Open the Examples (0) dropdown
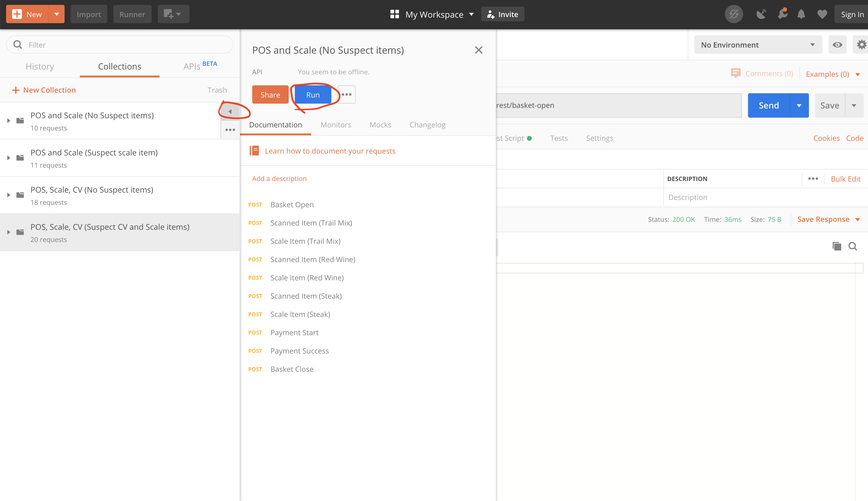This screenshot has width=868, height=501. (x=833, y=74)
